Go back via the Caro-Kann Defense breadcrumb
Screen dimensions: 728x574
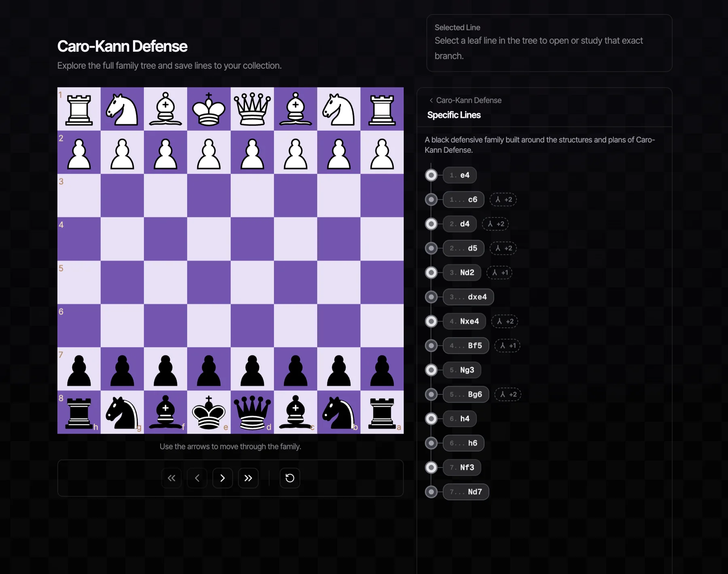click(465, 100)
